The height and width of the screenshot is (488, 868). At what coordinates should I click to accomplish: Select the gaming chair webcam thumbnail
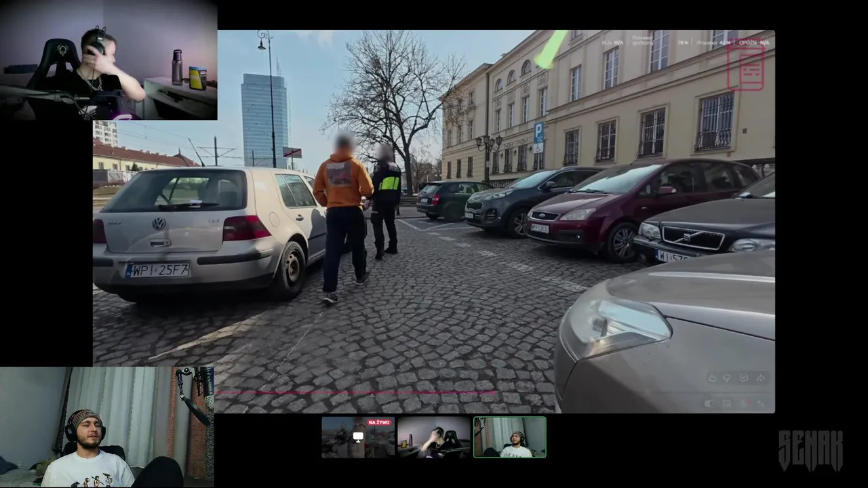point(434,437)
